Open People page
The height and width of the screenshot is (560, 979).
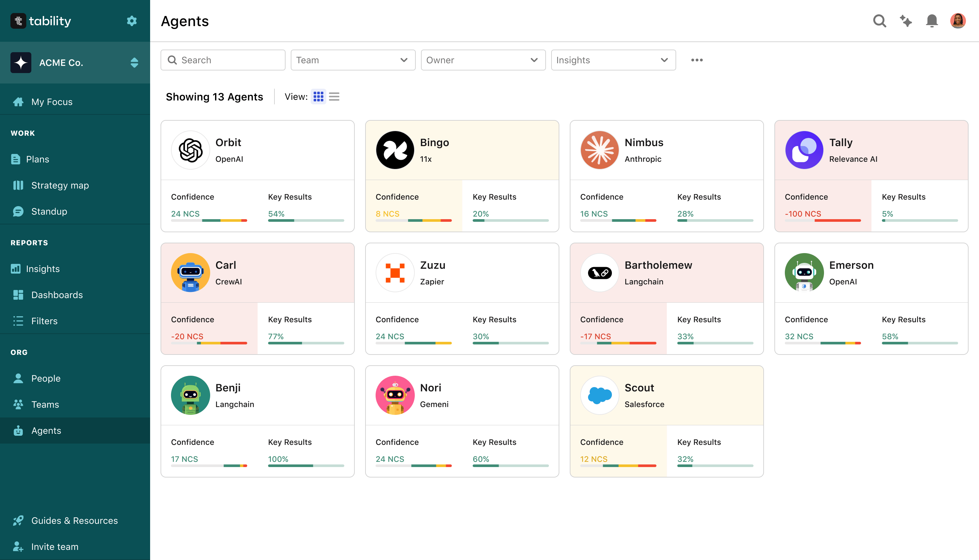[75, 378]
